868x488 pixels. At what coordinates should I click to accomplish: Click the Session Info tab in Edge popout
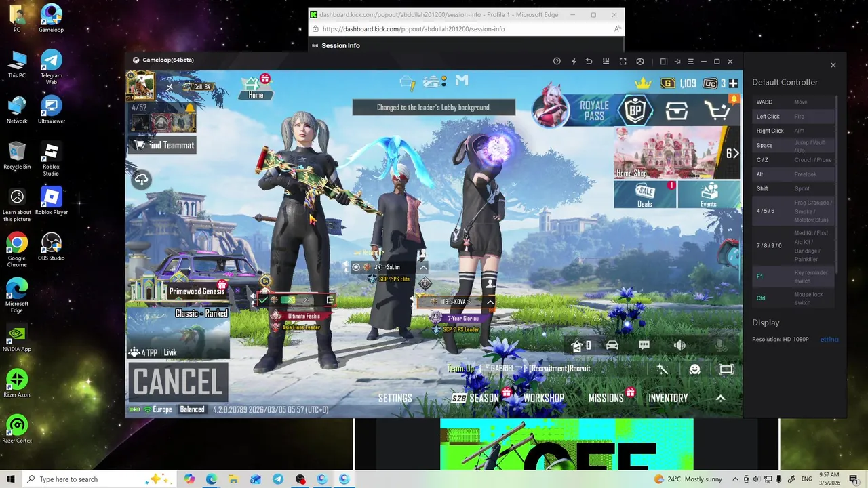(x=340, y=45)
